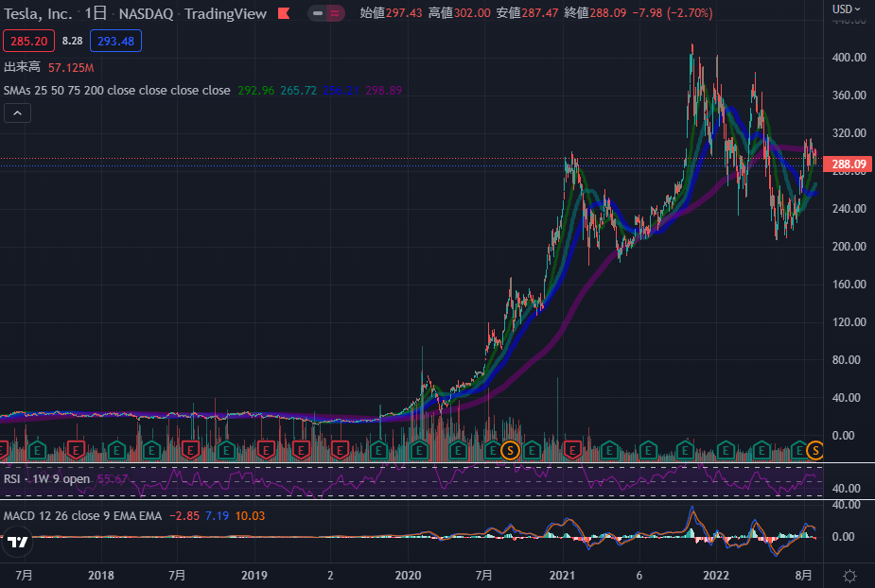Click the 2021 label on the time axis
The height and width of the screenshot is (588, 875).
(x=562, y=576)
